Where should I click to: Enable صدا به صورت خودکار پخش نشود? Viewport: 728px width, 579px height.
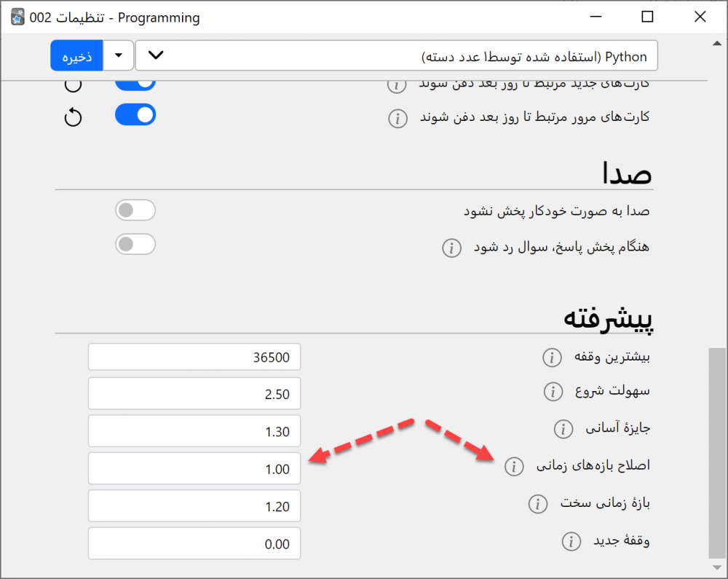pos(135,211)
